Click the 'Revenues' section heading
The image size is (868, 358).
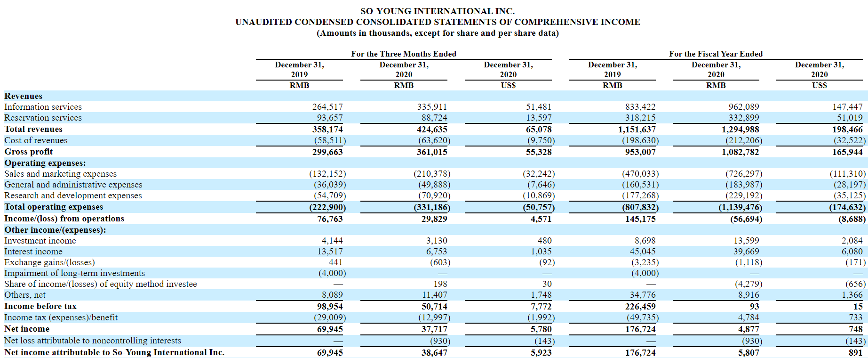23,96
